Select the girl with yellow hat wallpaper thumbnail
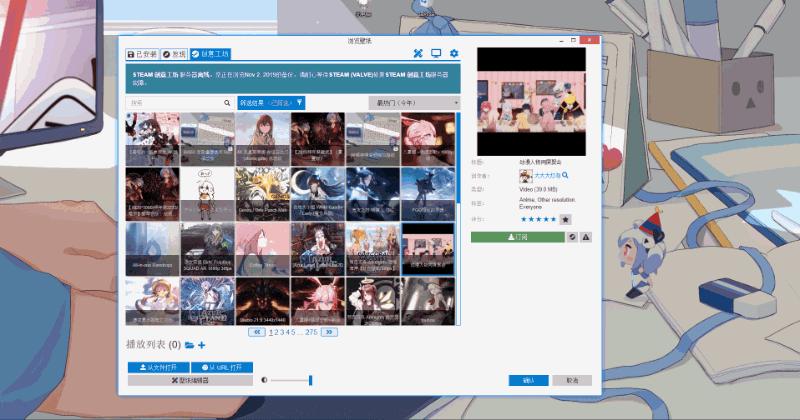The width and height of the screenshot is (800, 420). tap(152, 301)
